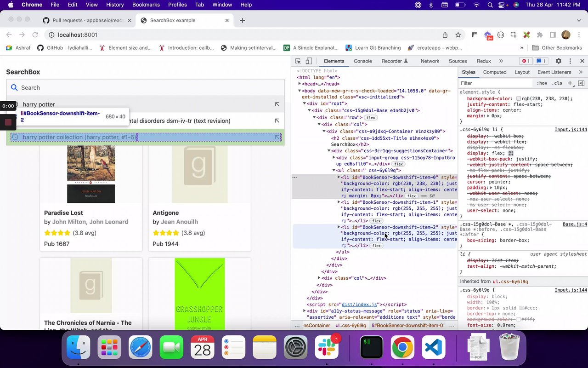588x368 pixels.
Task: Share this page using the share icon
Action: (445, 35)
